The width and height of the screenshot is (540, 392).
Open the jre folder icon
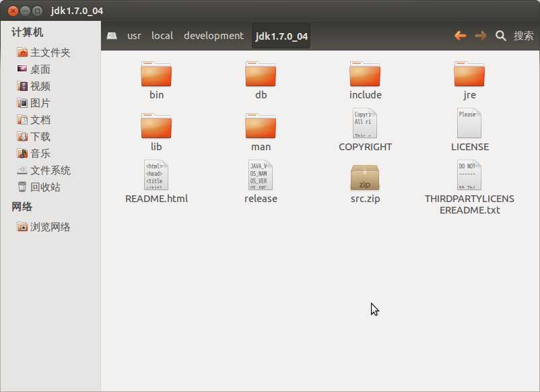[x=469, y=74]
